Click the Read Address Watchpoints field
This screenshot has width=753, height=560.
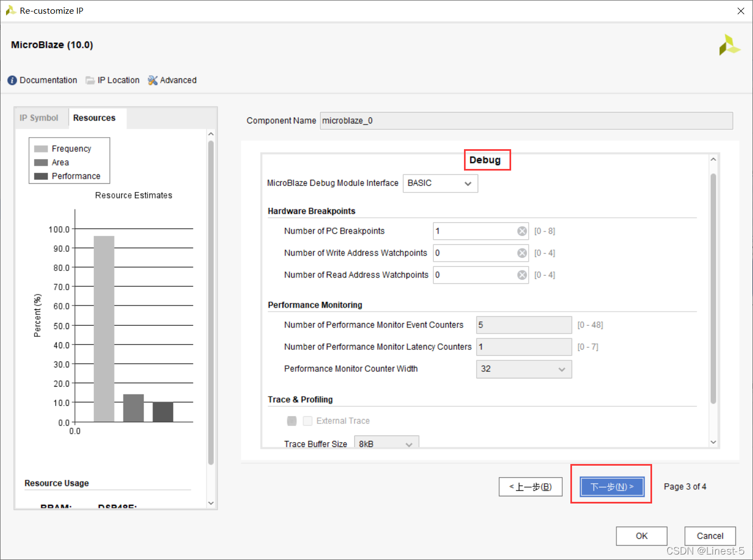(481, 275)
